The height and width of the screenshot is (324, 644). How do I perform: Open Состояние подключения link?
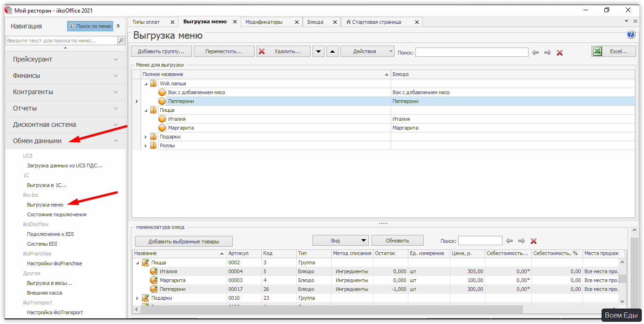pyautogui.click(x=56, y=214)
